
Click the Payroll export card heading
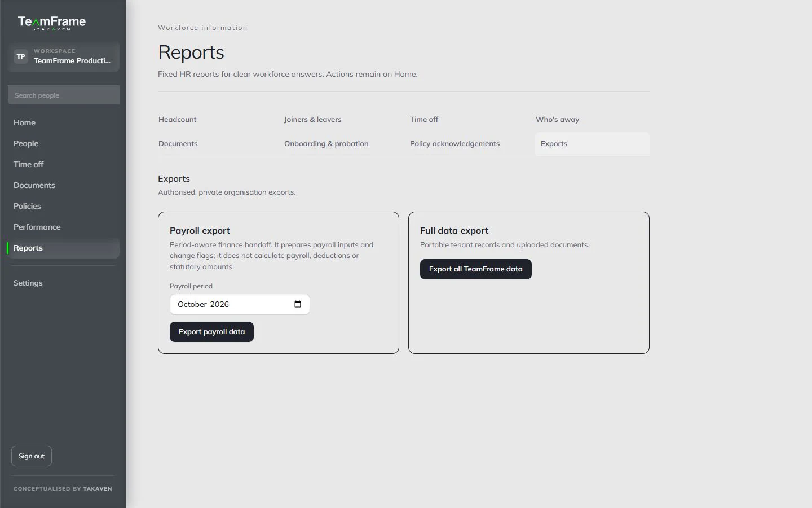coord(200,230)
